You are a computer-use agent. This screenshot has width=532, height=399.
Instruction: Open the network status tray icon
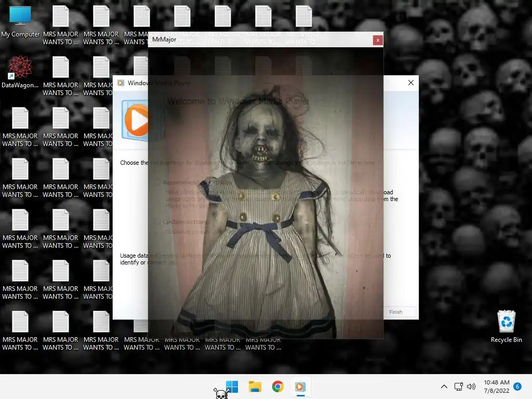pos(458,387)
